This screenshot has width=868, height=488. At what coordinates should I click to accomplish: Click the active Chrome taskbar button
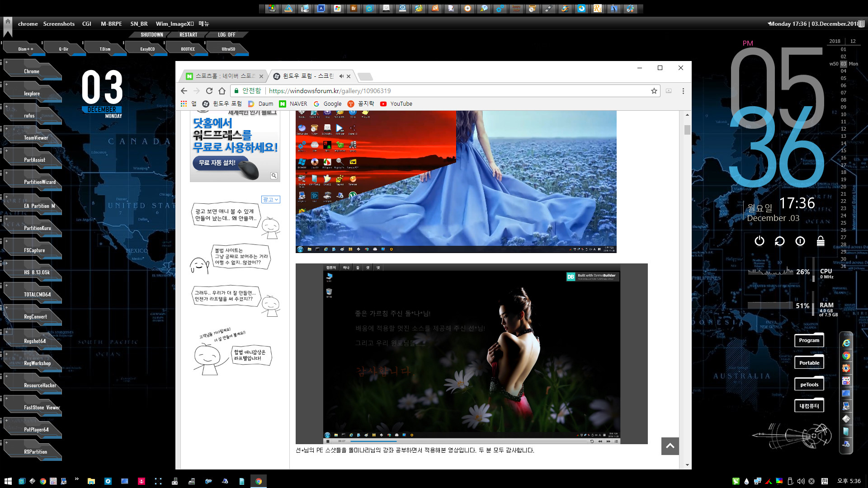[258, 481]
